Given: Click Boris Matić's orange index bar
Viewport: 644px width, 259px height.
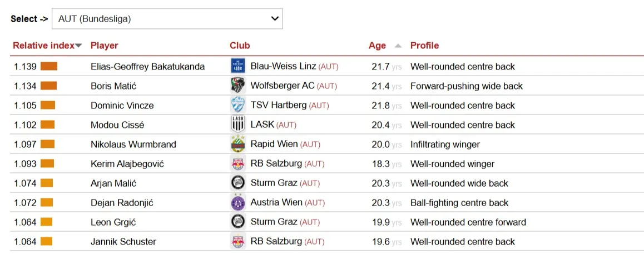Looking at the screenshot, I should click(x=49, y=86).
